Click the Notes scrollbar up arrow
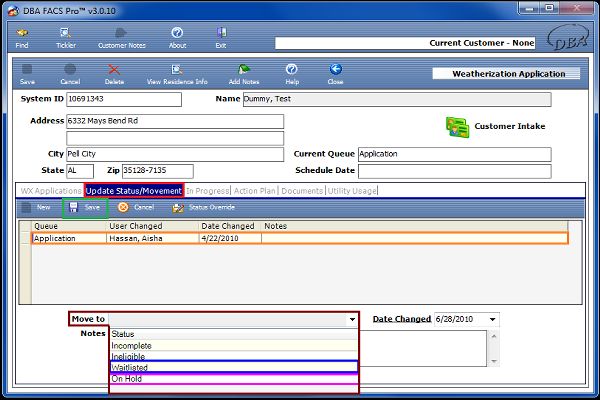Image resolution: width=600 pixels, height=400 pixels. [x=494, y=336]
